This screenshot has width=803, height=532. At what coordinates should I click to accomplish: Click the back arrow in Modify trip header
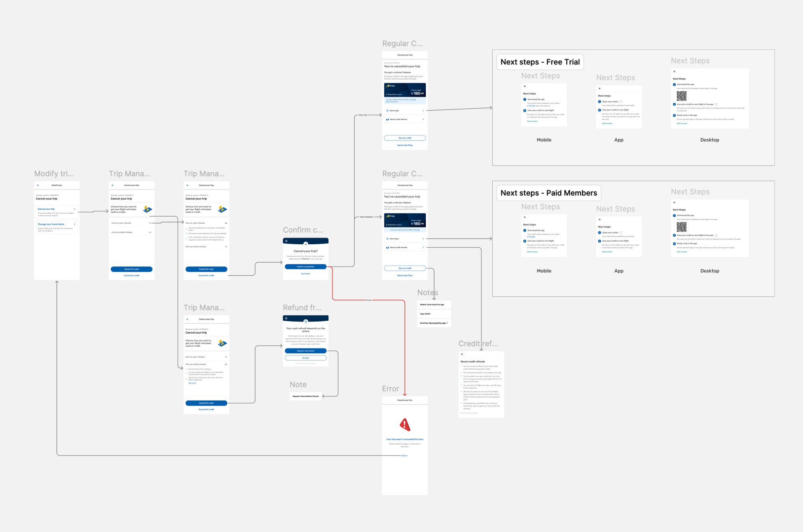coord(38,185)
